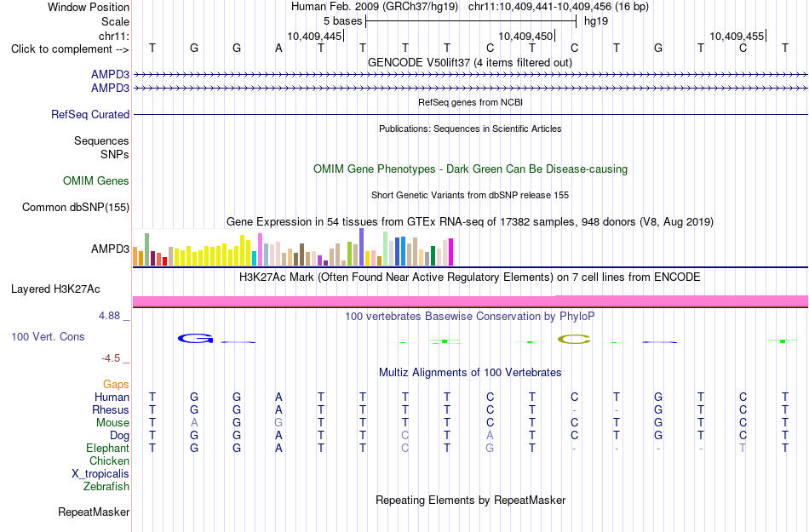Click the Mouse species label
Screen dimensions: 809x532
pos(112,423)
